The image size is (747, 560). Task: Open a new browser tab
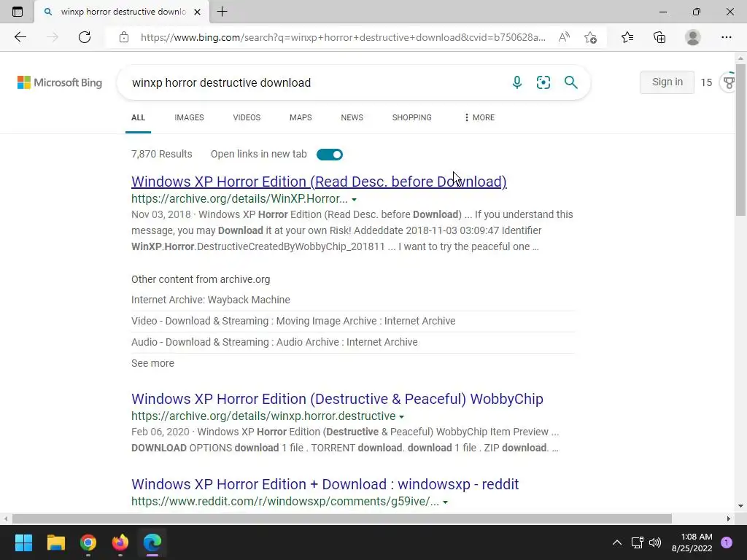(x=222, y=12)
